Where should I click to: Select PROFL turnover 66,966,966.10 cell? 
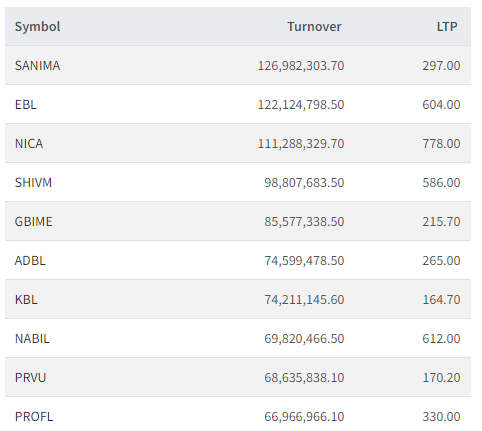304,417
